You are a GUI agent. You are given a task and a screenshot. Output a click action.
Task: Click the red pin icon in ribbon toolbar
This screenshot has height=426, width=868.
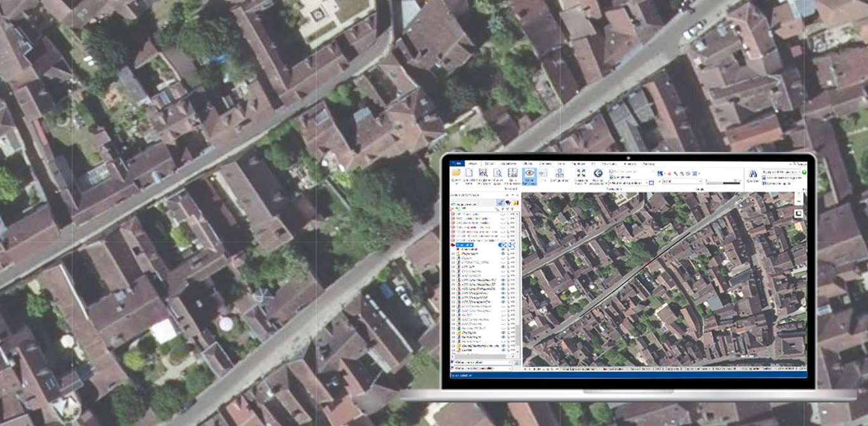670,174
